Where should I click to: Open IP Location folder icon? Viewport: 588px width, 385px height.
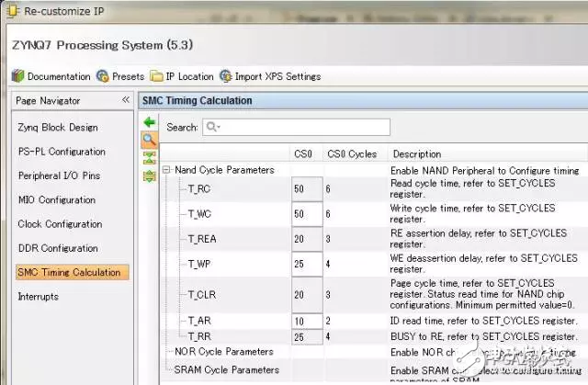click(x=157, y=76)
